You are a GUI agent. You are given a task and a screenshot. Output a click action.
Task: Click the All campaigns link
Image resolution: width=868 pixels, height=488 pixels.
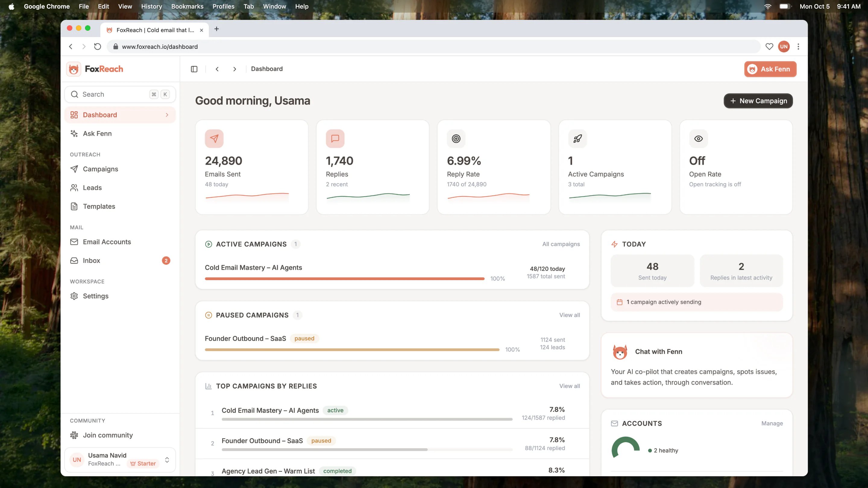point(561,244)
